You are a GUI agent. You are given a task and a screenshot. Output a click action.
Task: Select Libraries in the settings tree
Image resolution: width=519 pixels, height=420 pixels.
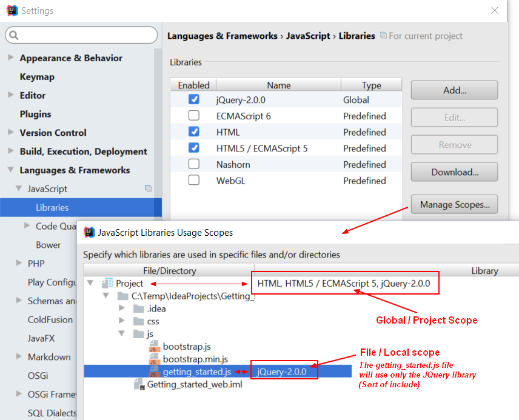click(x=52, y=208)
